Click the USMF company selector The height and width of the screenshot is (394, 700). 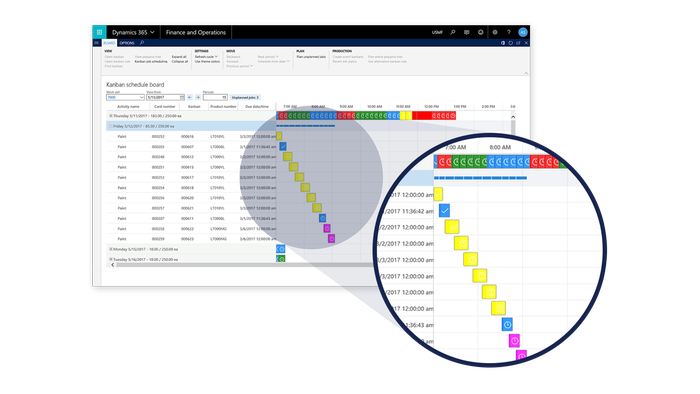(437, 32)
